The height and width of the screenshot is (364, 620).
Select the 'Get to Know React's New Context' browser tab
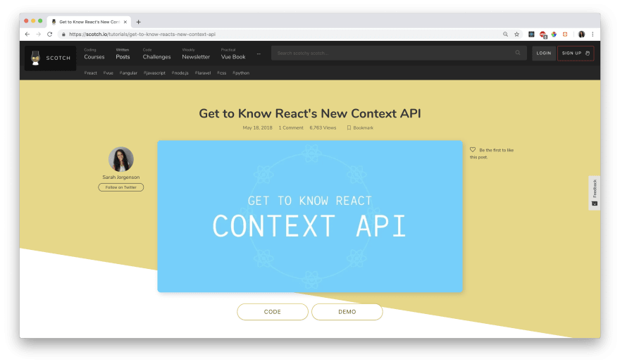pyautogui.click(x=89, y=22)
